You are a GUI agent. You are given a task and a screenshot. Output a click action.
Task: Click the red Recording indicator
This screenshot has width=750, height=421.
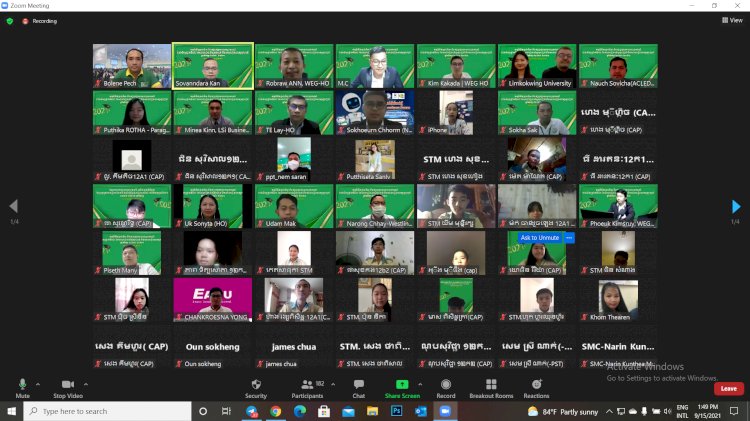pyautogui.click(x=40, y=21)
